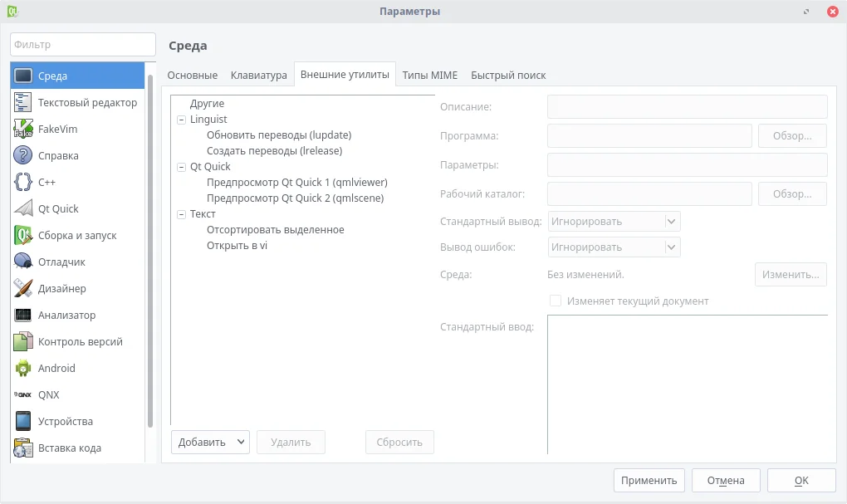Screen dimensions: 847x504
Task: Toggle the 'Изменяет текущий документ' checkbox
Action: tap(556, 301)
